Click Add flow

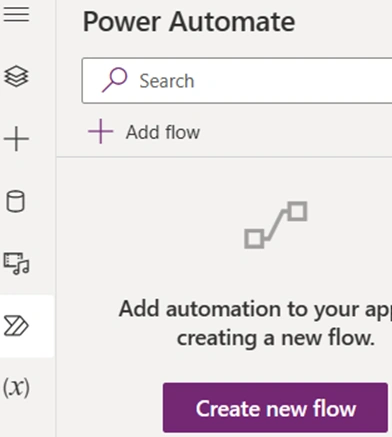pos(144,132)
